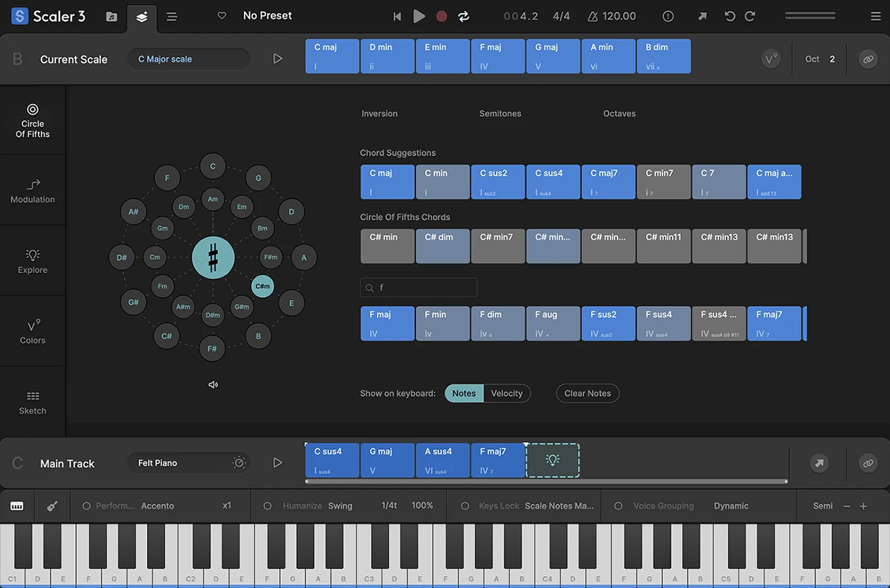Click export arrow icon in Main Track
Image resolution: width=890 pixels, height=588 pixels.
coord(819,463)
